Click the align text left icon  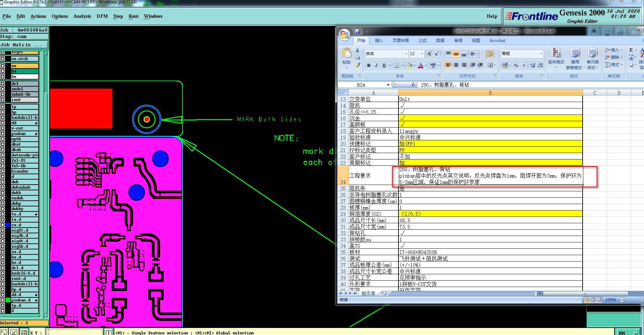tap(448, 65)
